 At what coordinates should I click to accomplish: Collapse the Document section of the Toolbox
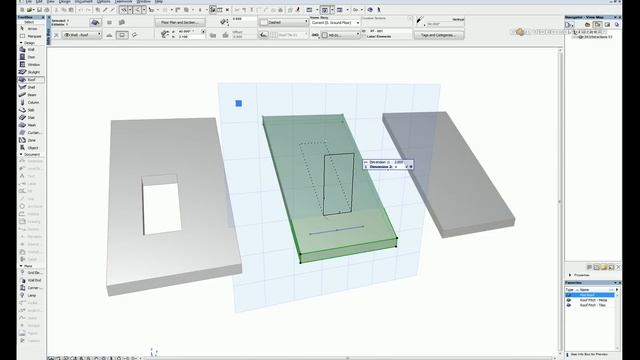(21, 155)
